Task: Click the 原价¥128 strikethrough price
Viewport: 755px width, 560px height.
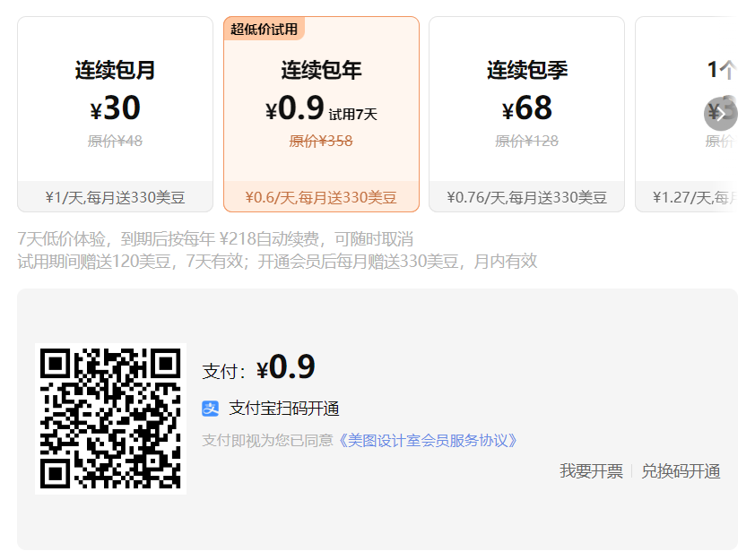Action: point(526,141)
